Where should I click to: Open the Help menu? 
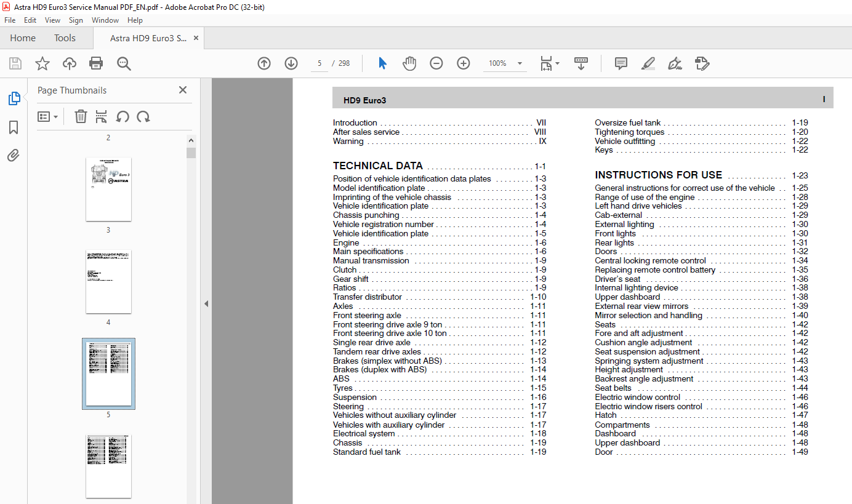coord(135,20)
